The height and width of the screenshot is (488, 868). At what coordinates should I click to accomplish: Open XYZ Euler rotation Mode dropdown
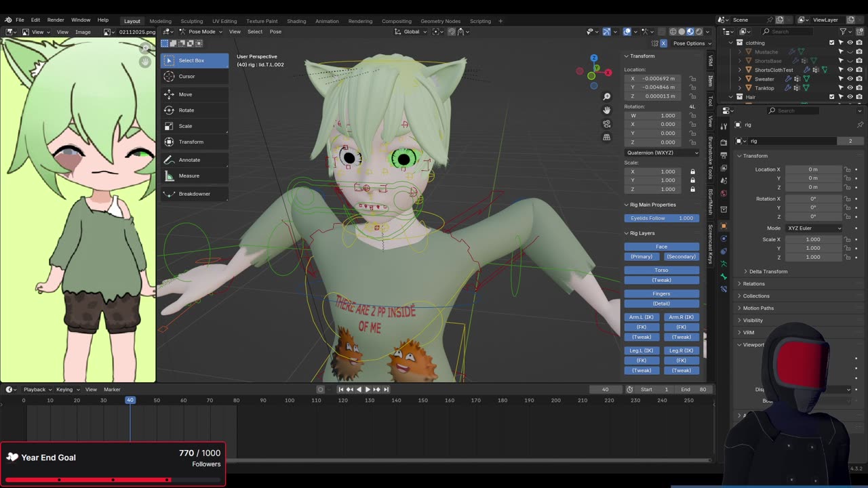pyautogui.click(x=814, y=228)
